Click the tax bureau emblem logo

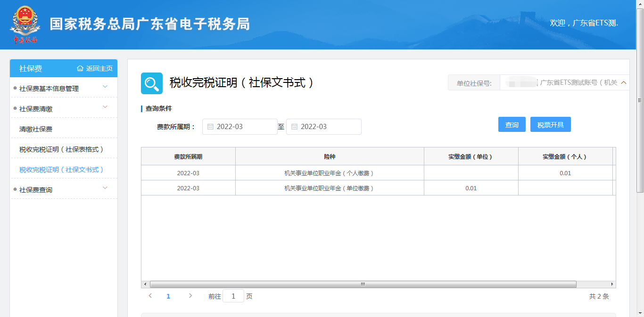click(25, 24)
